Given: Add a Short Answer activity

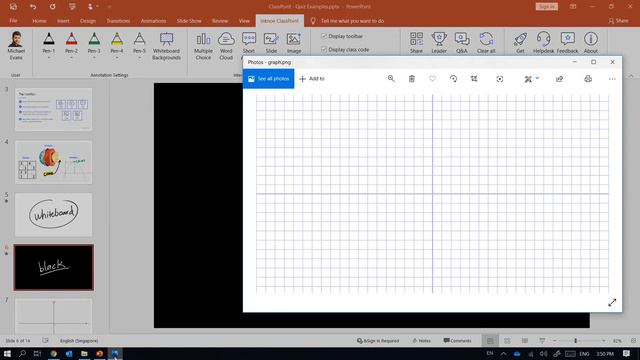Looking at the screenshot, I should point(249,43).
